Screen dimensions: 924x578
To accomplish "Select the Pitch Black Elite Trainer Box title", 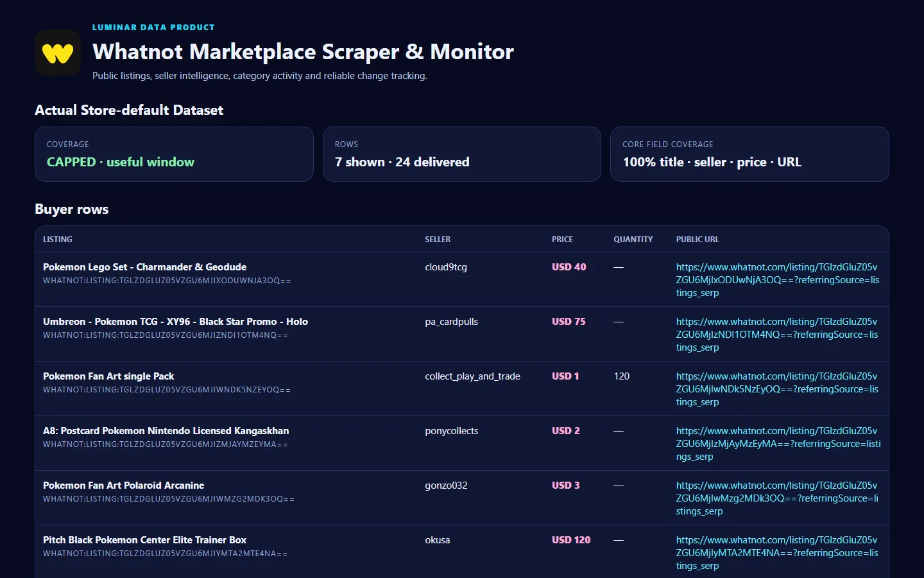I will 144,540.
